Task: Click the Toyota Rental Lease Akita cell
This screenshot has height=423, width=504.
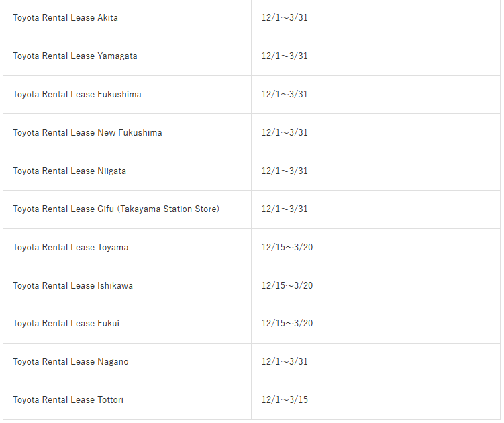Action: coord(65,18)
